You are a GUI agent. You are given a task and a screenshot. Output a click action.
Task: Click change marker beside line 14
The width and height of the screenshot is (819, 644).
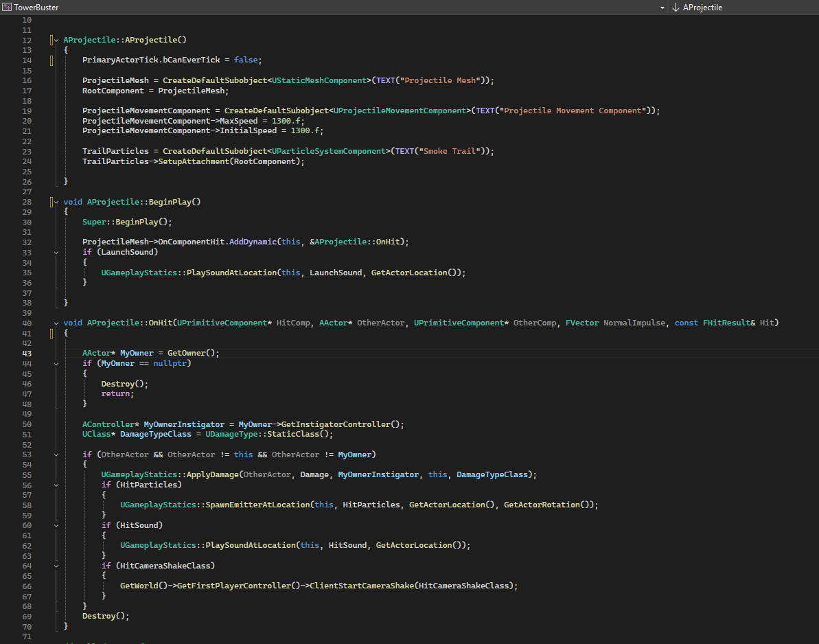(x=52, y=60)
